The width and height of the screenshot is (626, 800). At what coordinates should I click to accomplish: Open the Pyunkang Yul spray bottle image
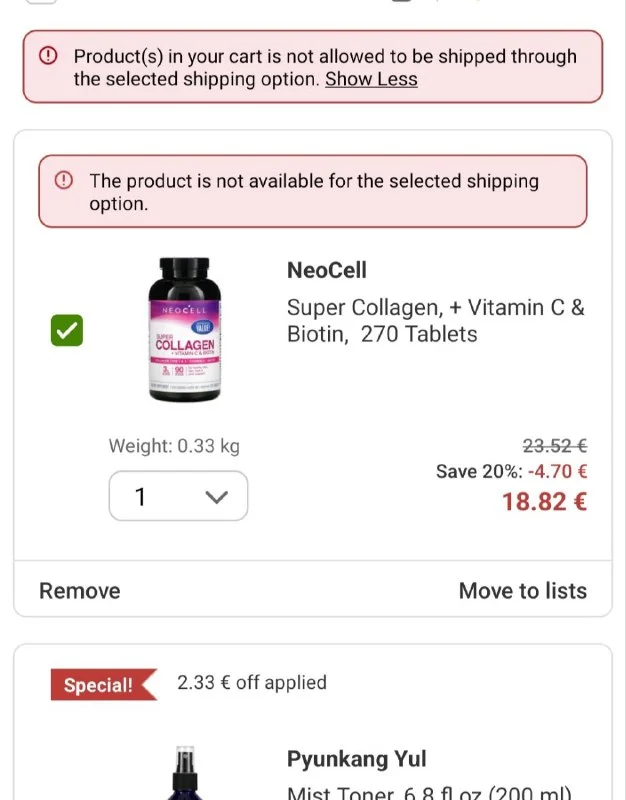coord(184,775)
